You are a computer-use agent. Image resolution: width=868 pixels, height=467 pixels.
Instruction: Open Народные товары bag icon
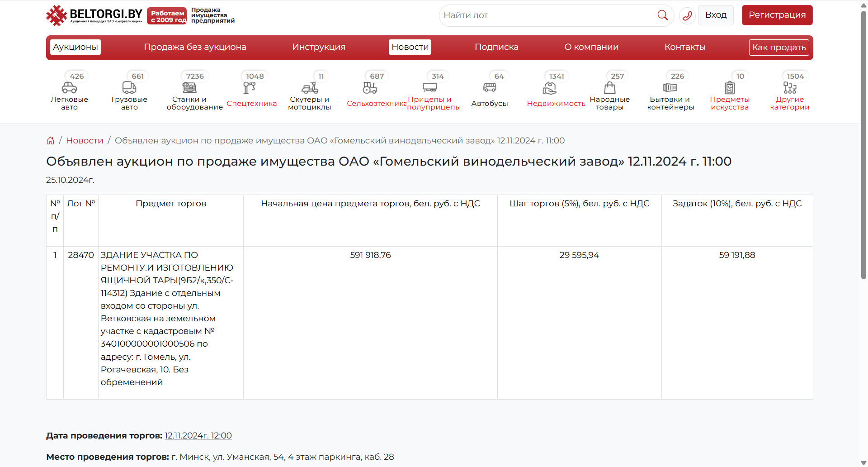tap(610, 87)
